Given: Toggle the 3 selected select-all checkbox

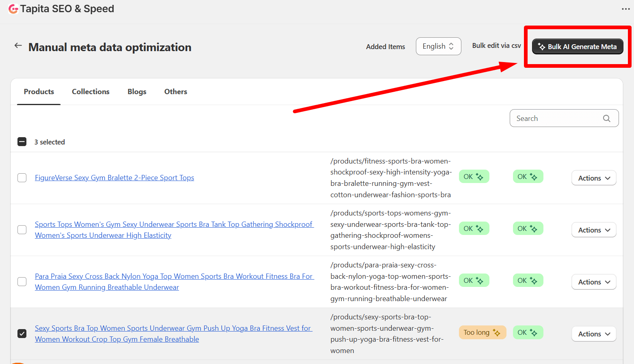Looking at the screenshot, I should point(22,142).
